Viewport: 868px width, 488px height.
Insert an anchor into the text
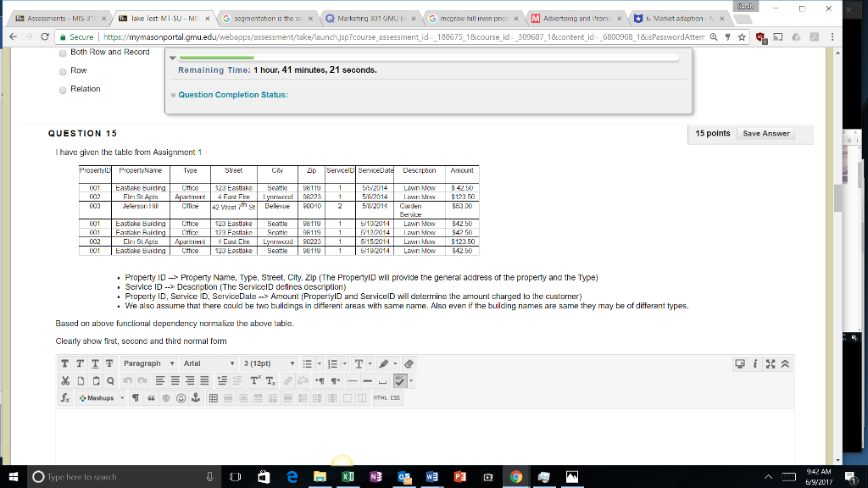point(196,397)
